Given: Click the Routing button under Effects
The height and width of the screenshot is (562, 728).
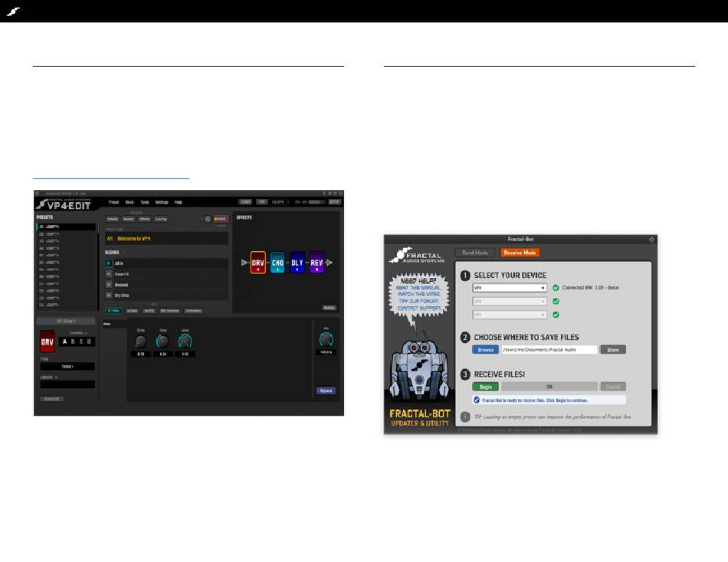Looking at the screenshot, I should 330,308.
